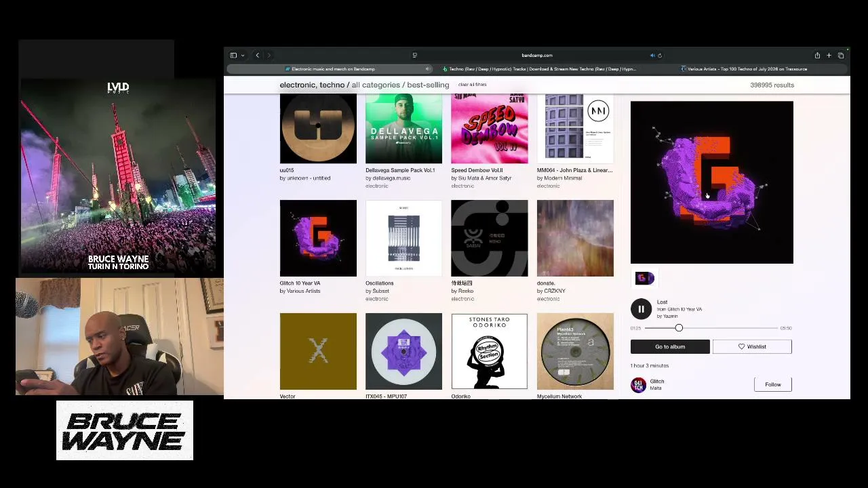Pause the playing track Lost

(641, 309)
